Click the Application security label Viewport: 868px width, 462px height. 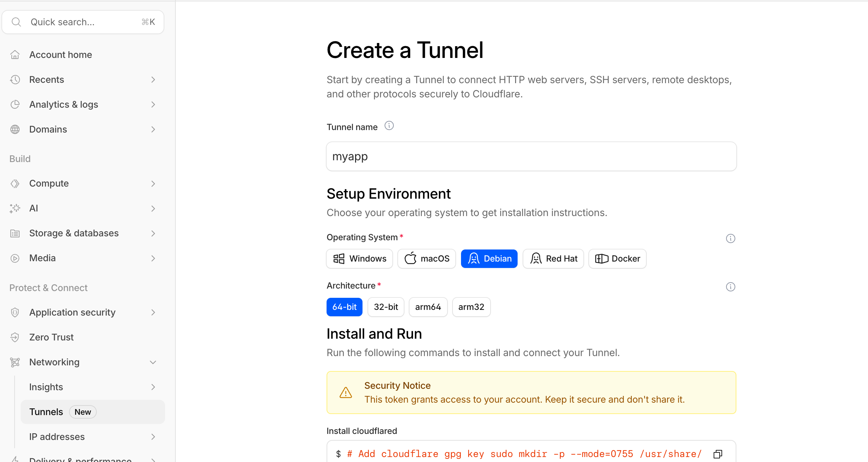tap(73, 312)
